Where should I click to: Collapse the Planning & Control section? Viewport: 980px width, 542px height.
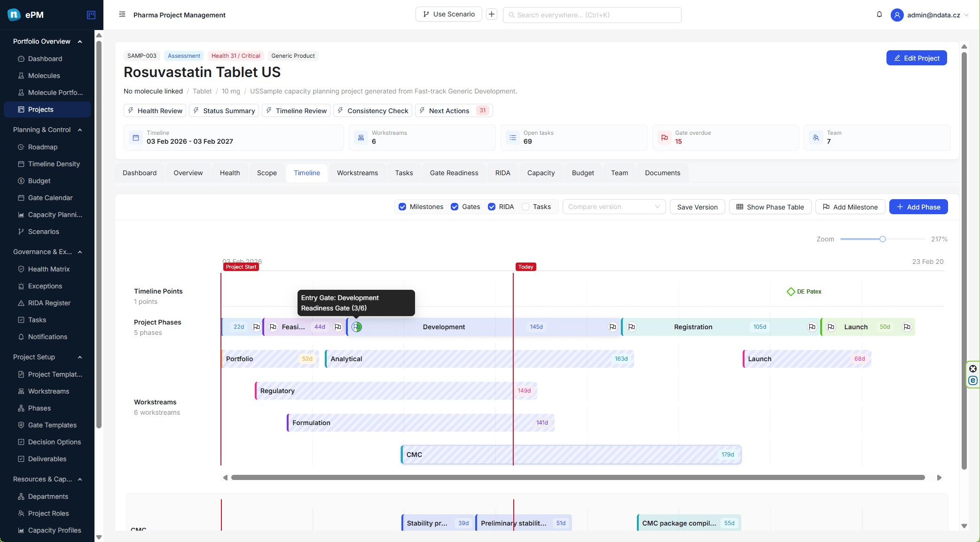click(x=80, y=130)
